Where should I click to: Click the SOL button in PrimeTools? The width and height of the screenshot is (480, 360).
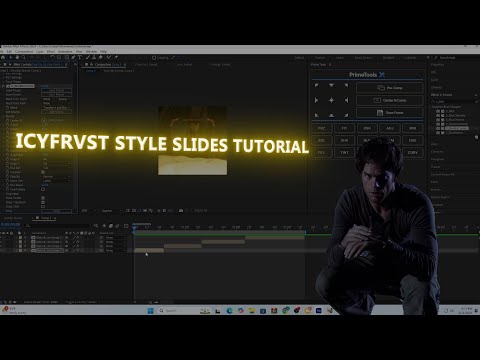point(321,140)
